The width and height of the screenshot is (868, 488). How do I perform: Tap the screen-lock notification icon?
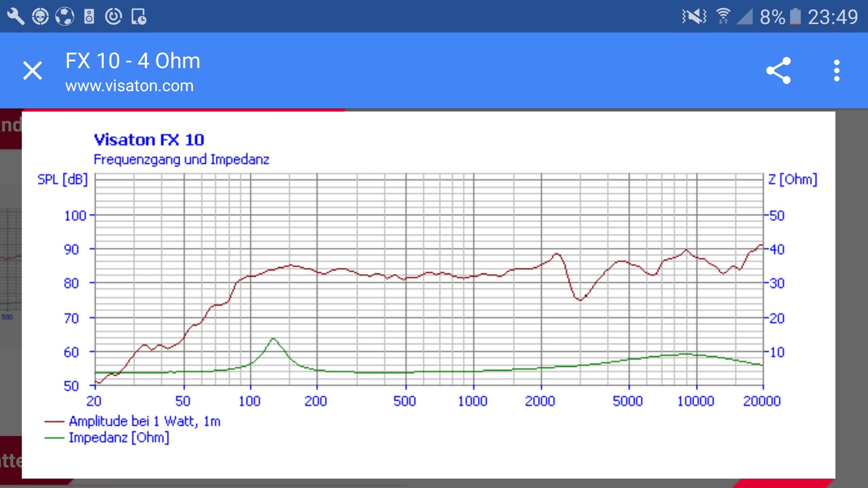click(139, 16)
